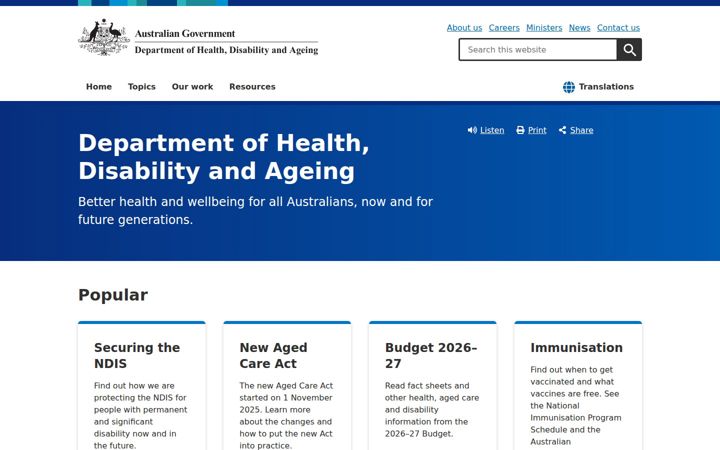Open the New Aged Care Act card heading
This screenshot has height=450, width=720.
(273, 355)
